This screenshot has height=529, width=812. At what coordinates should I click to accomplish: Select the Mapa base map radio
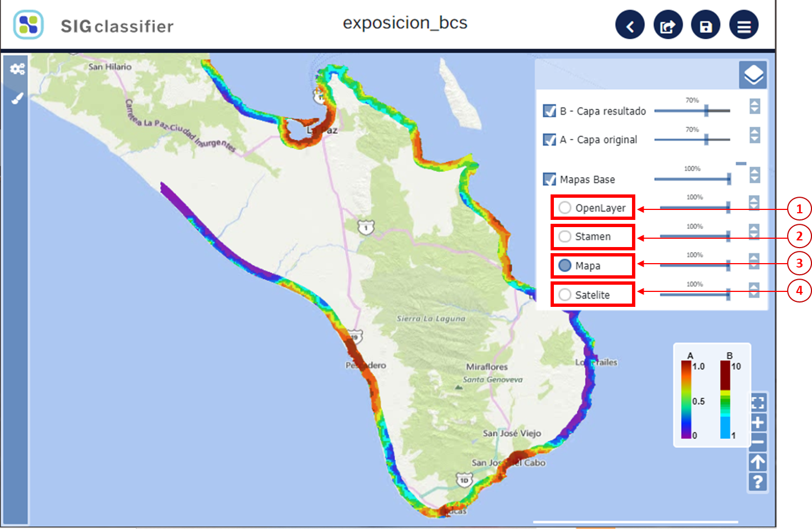[x=564, y=265]
